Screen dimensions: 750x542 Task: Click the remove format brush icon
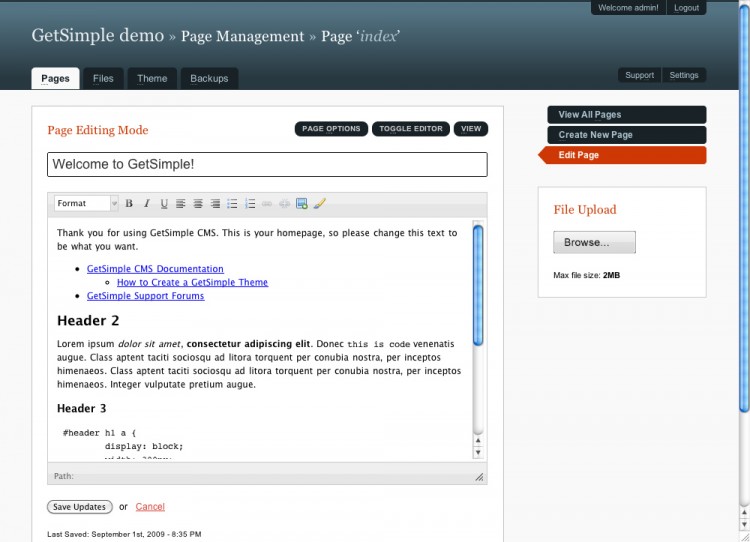[x=320, y=203]
